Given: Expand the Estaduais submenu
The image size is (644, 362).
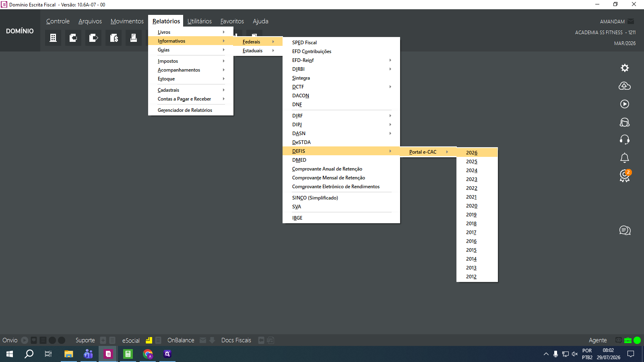Looking at the screenshot, I should click(258, 51).
